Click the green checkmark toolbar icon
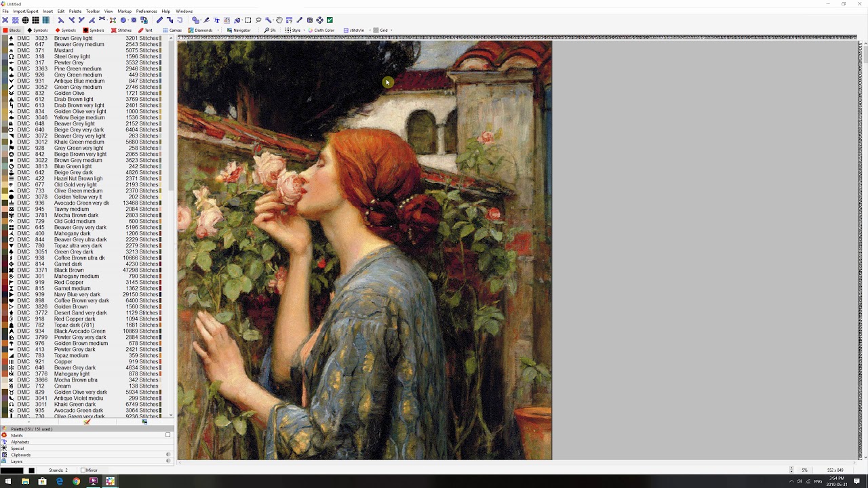 [x=330, y=20]
